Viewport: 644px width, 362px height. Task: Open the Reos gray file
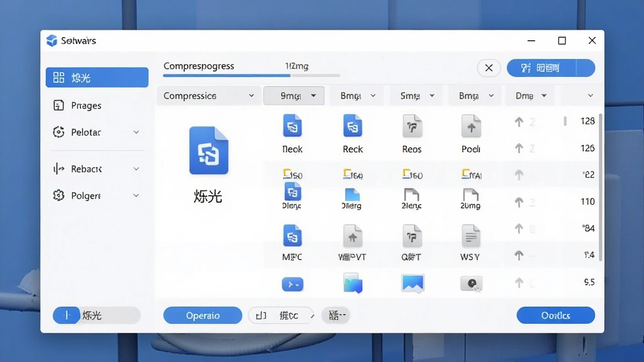[x=412, y=126]
